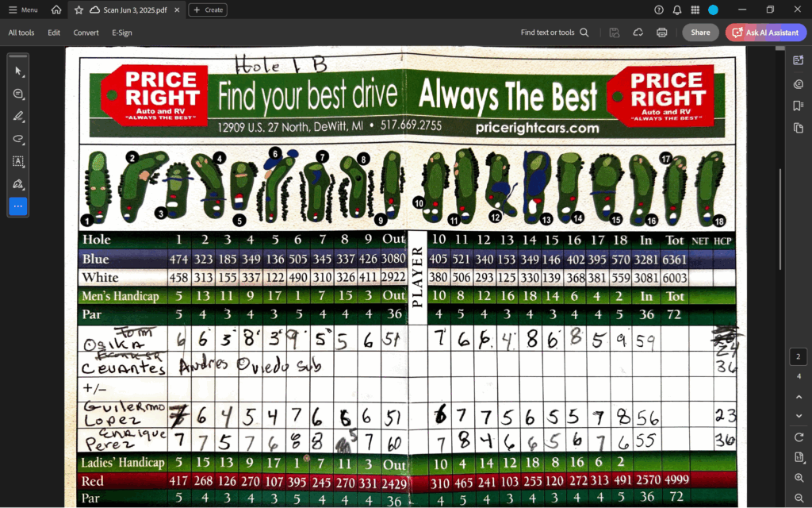Click the vertical 'PLAYER' column label
This screenshot has width=812, height=508.
click(x=417, y=277)
